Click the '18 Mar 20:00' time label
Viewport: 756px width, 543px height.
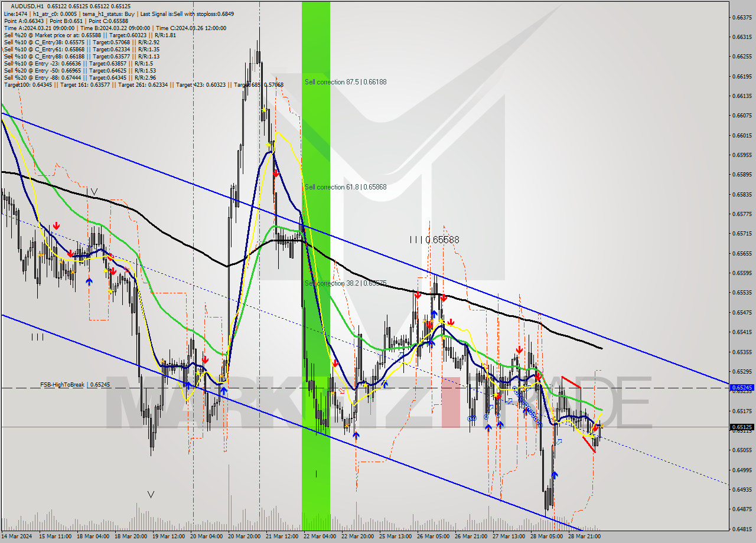point(131,536)
